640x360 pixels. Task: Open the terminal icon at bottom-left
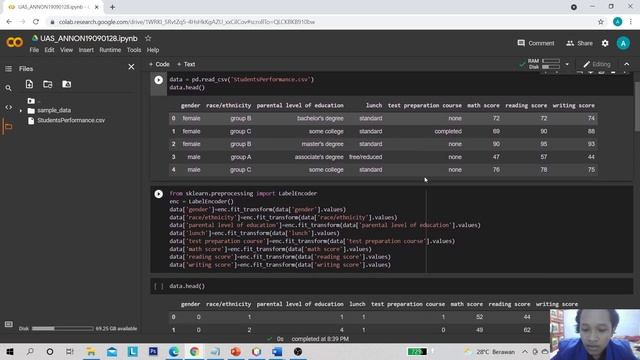click(x=9, y=324)
